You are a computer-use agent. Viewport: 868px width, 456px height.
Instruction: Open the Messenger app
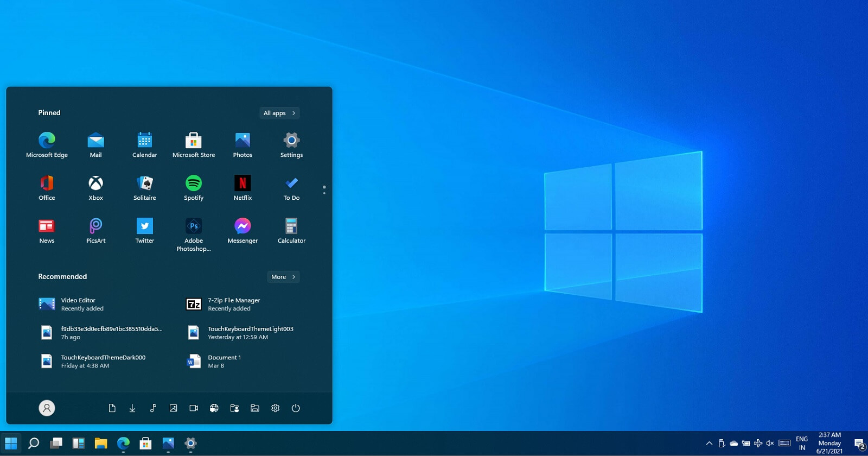click(x=242, y=231)
